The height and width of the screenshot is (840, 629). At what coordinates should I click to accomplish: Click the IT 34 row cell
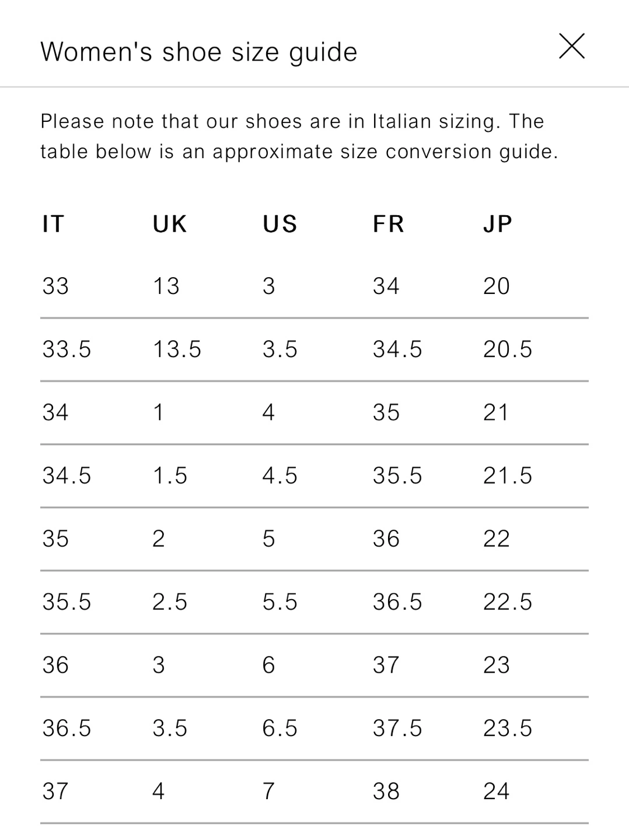(x=55, y=412)
